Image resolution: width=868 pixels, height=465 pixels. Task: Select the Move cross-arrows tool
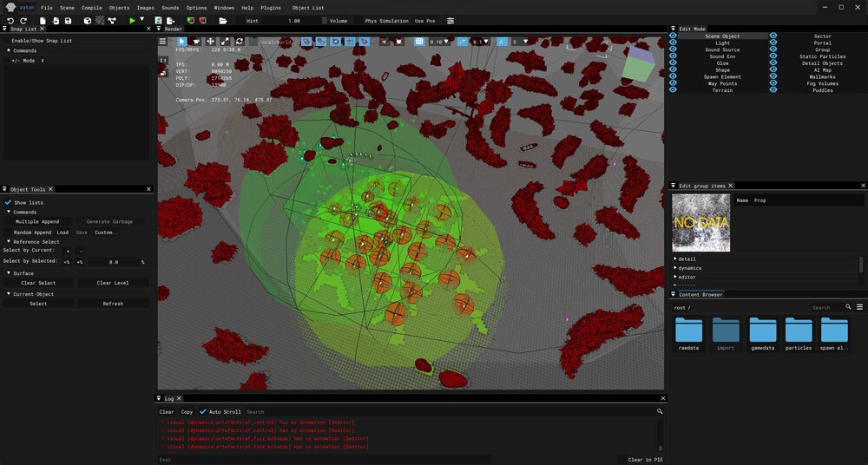coord(211,41)
